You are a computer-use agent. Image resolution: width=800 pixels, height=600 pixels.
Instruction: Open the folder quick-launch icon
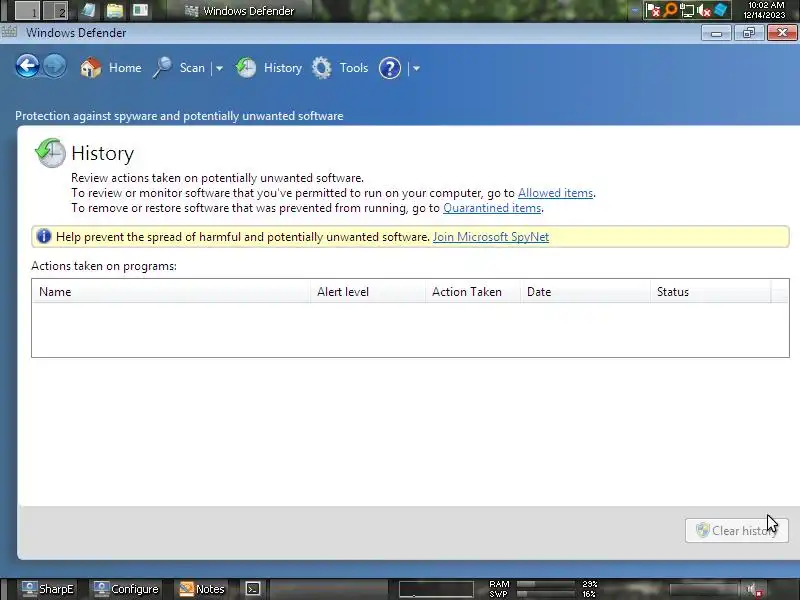click(x=115, y=10)
